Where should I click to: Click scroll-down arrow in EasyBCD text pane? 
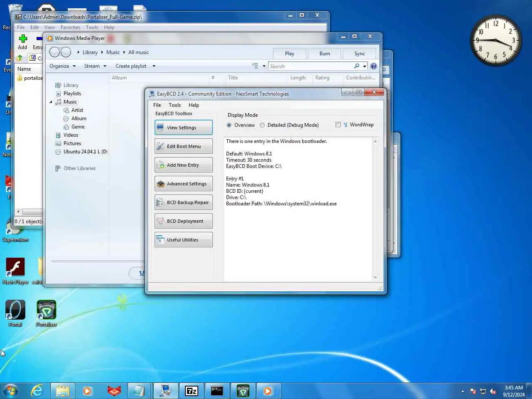[375, 277]
